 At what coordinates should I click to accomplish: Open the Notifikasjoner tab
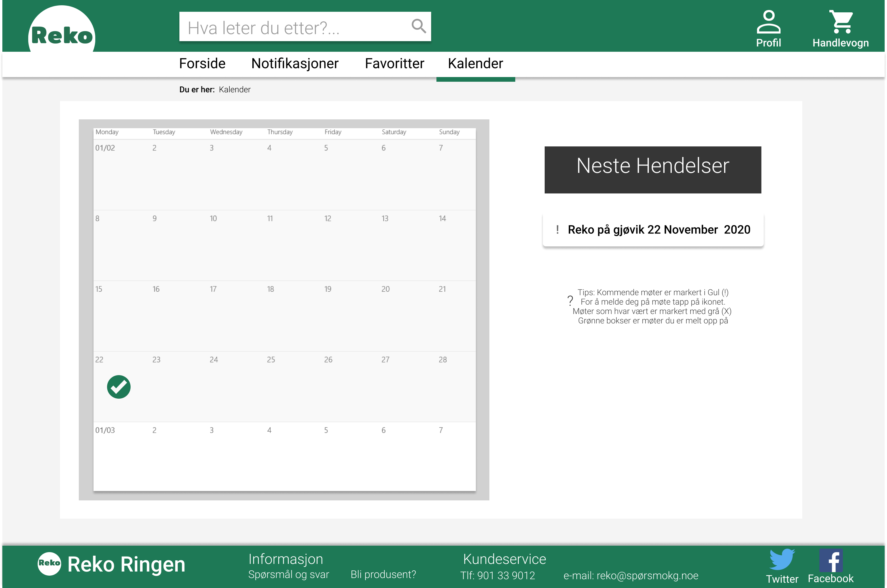click(295, 64)
